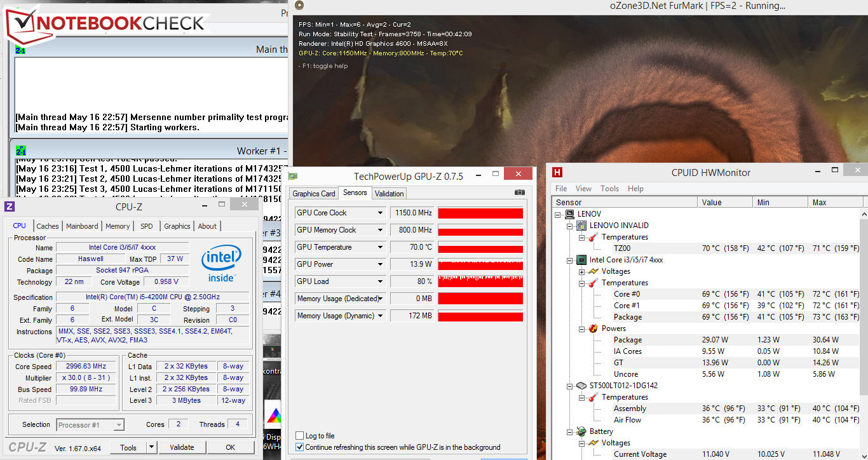Screen dimensions: 868x460
Task: Click the LENOV computer icon in the HWMonitor tree
Action: pyautogui.click(x=569, y=214)
